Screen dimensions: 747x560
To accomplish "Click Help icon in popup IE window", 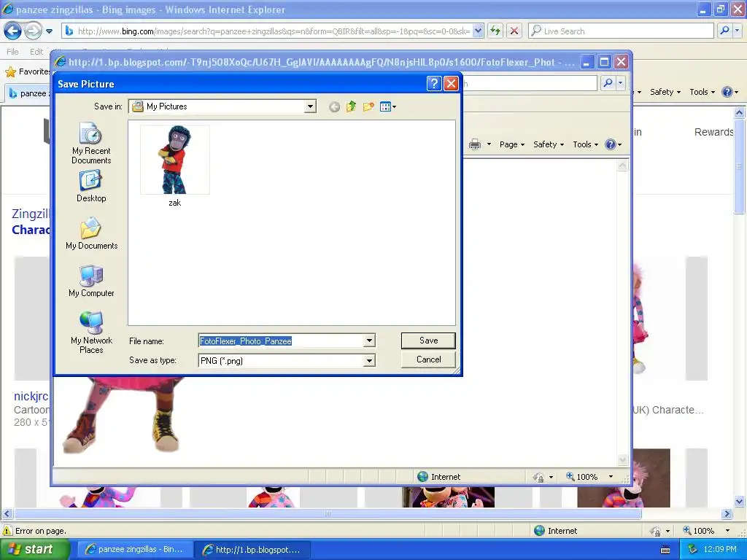I will point(611,144).
